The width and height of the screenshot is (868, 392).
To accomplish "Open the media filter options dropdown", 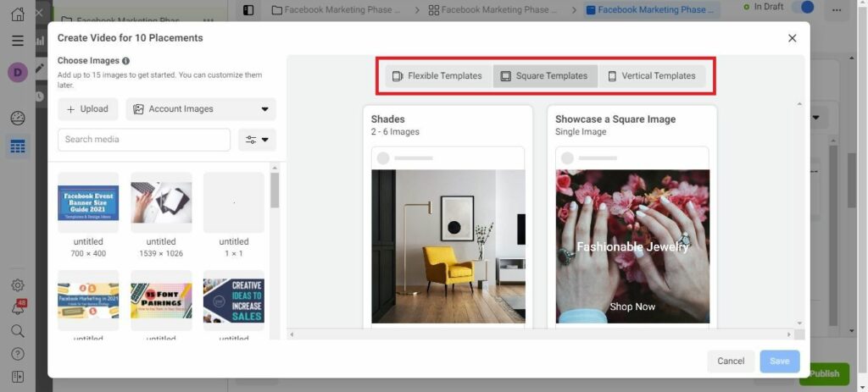I will point(258,140).
